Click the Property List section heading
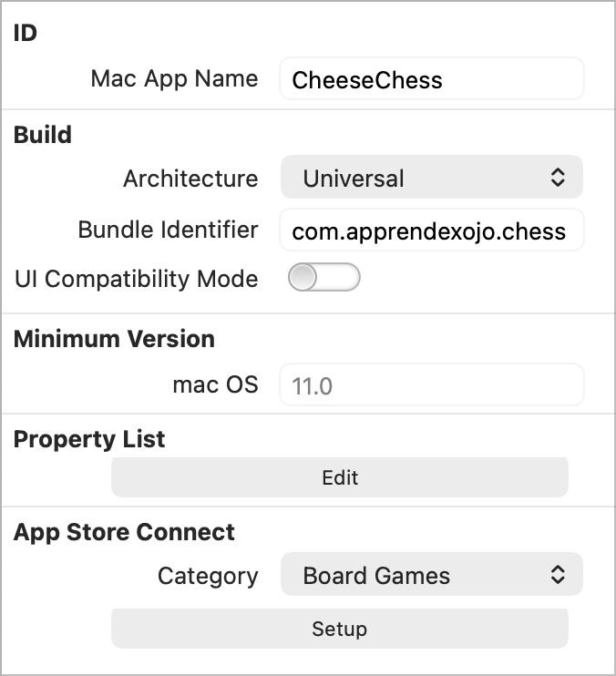This screenshot has width=616, height=676. [x=89, y=439]
